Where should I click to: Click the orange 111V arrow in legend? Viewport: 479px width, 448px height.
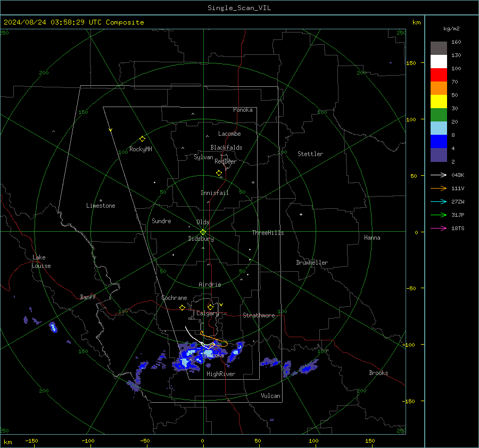click(439, 189)
